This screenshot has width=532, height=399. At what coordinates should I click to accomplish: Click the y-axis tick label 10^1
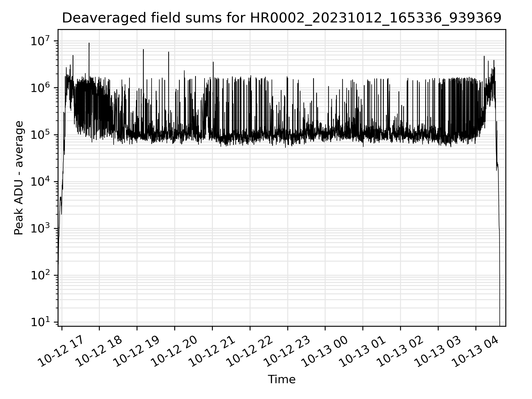[41, 322]
